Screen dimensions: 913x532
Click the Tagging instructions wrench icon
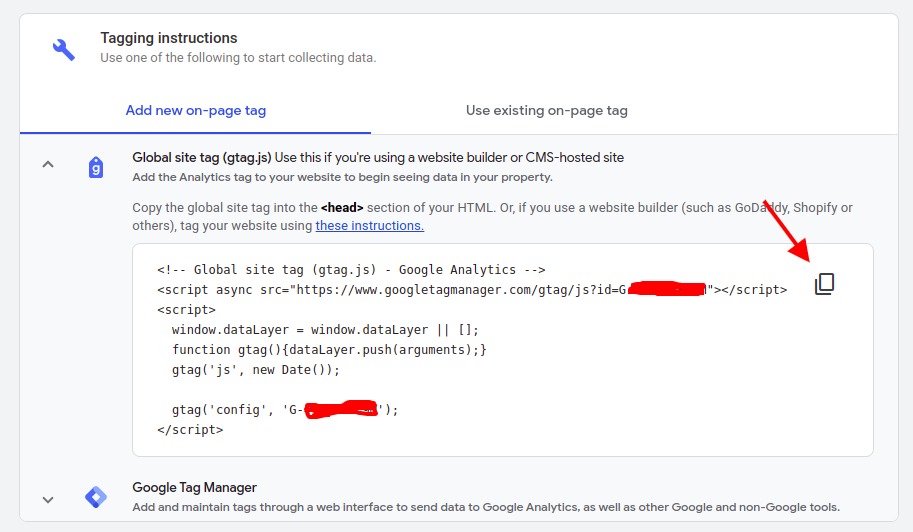63,49
